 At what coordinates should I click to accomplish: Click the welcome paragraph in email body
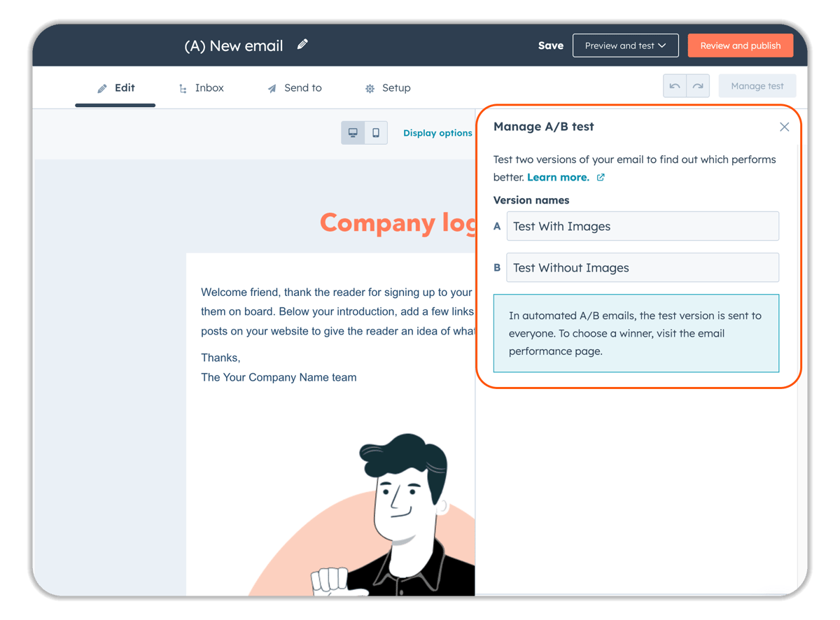click(x=337, y=311)
